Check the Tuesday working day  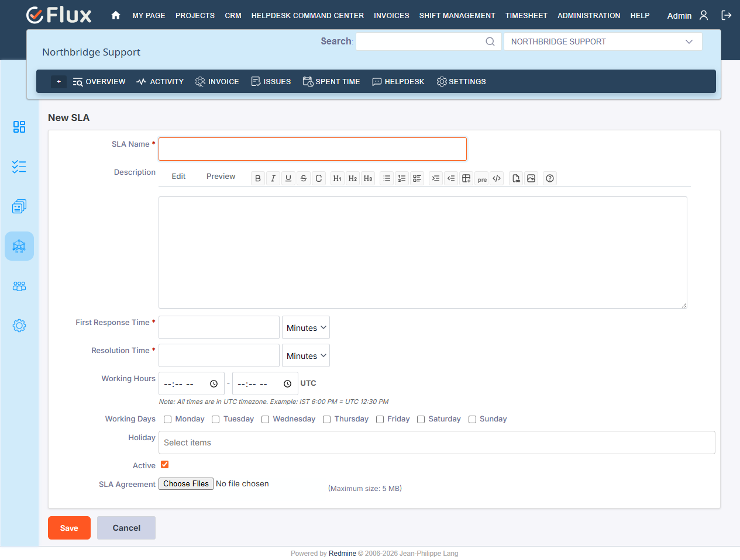(x=216, y=419)
